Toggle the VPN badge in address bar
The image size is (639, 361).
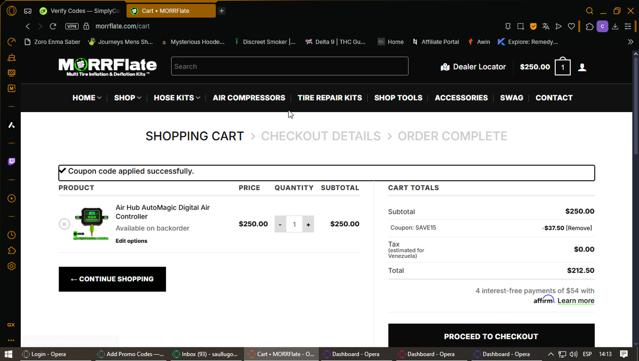72,26
